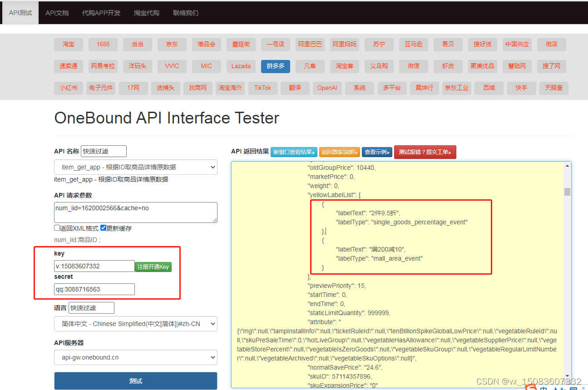Select the 速卖通 platform button
This screenshot has width=588, height=390.
(x=69, y=66)
